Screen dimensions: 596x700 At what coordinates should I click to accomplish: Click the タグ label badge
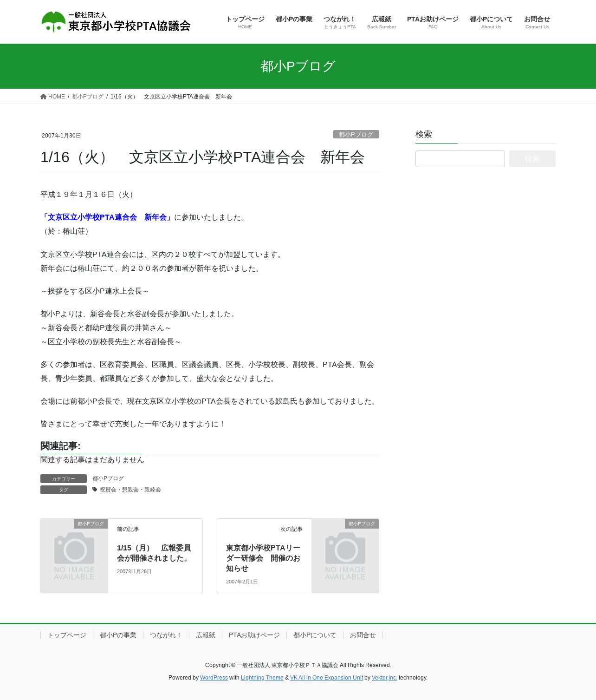click(64, 490)
